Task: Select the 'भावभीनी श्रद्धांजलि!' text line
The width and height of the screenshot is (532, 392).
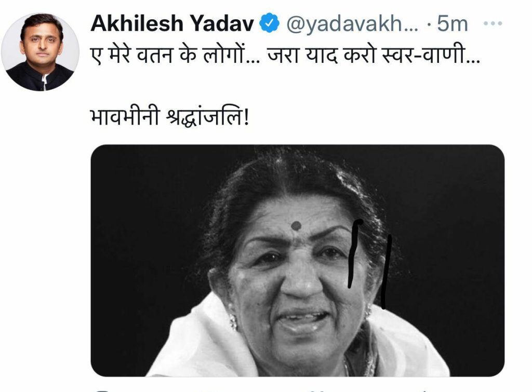Action: (170, 117)
